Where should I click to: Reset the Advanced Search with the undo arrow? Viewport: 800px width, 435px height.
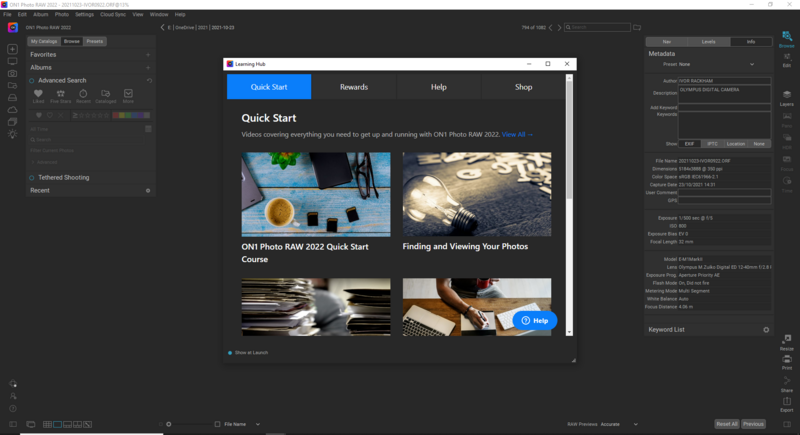(x=149, y=81)
